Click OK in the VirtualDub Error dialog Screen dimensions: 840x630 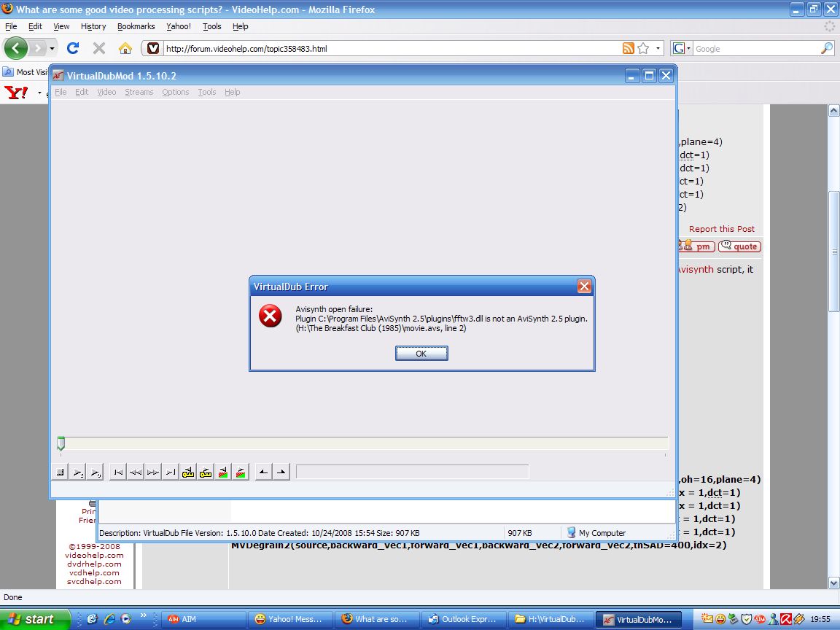(421, 354)
